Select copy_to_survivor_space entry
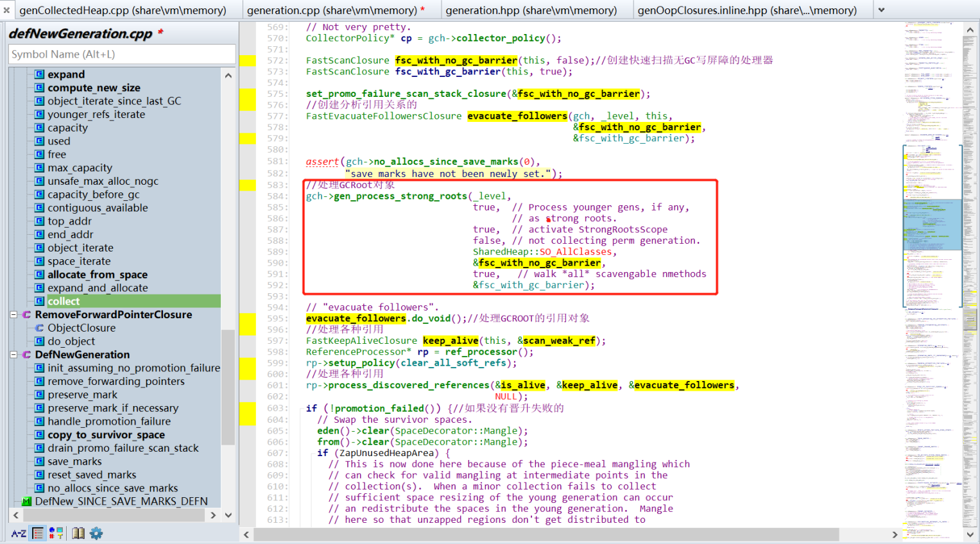Image resolution: width=980 pixels, height=544 pixels. point(106,435)
